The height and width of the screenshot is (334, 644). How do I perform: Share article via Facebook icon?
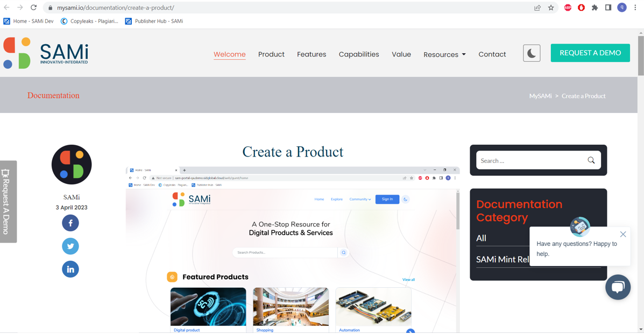point(70,223)
